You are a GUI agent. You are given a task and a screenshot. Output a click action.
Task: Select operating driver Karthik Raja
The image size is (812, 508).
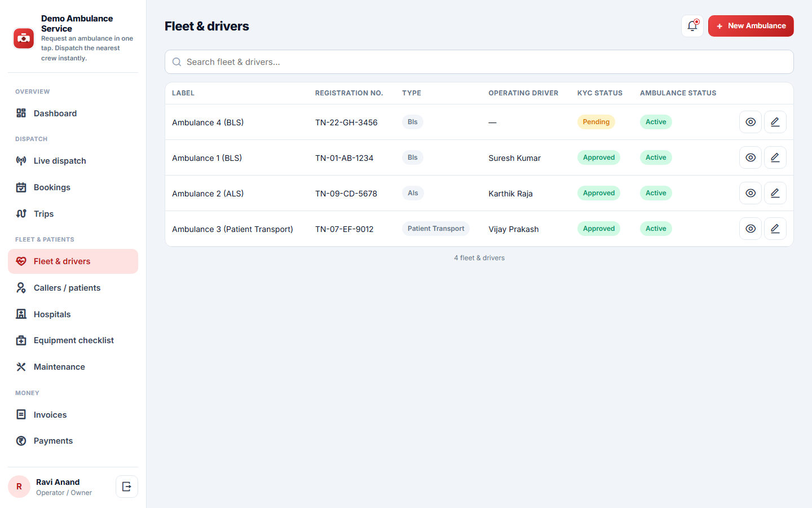(x=510, y=194)
